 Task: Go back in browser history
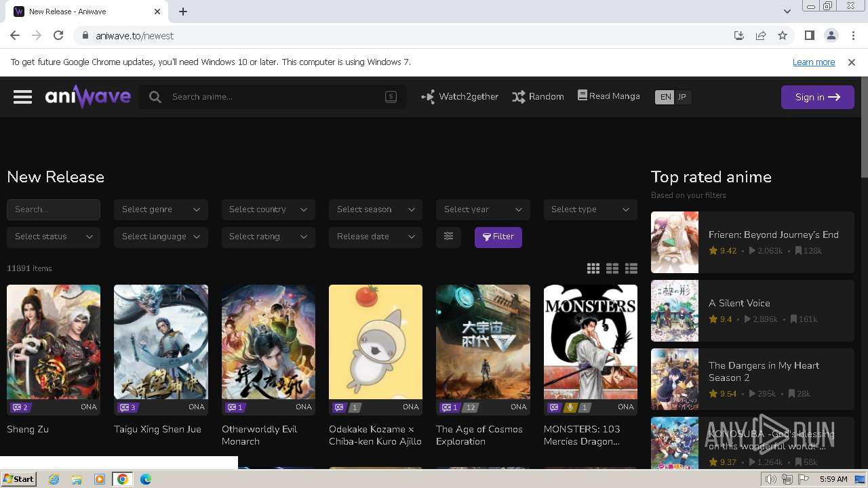[15, 35]
